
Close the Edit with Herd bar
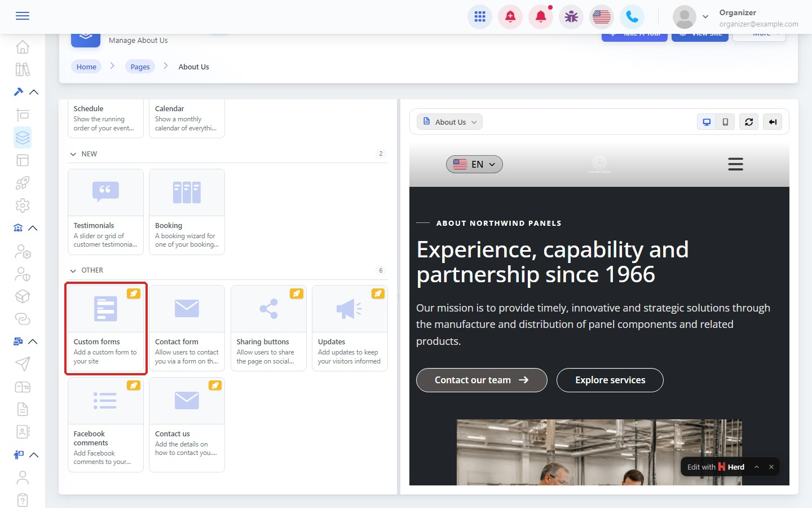point(771,467)
